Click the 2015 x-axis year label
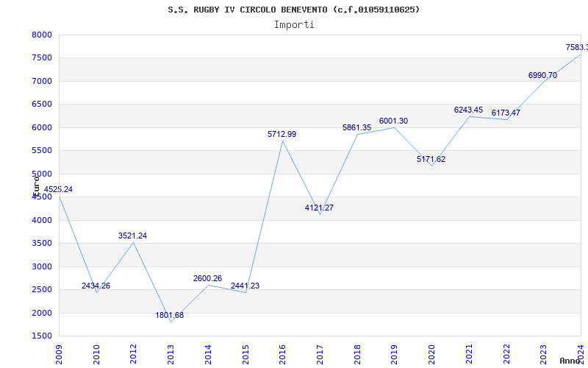 point(245,355)
